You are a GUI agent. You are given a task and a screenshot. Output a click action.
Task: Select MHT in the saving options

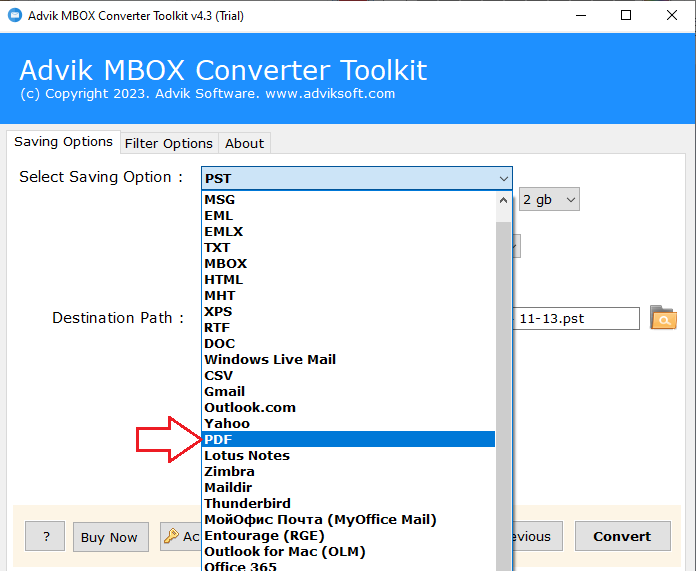click(x=348, y=296)
